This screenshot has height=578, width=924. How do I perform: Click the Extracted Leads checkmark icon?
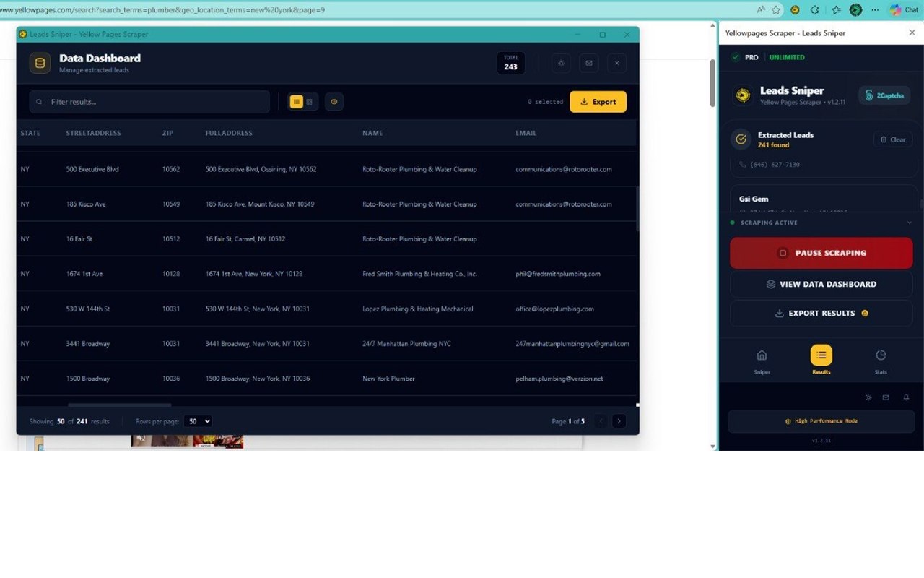(741, 139)
